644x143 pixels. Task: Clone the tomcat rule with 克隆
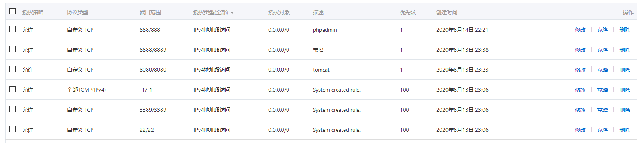coord(602,70)
